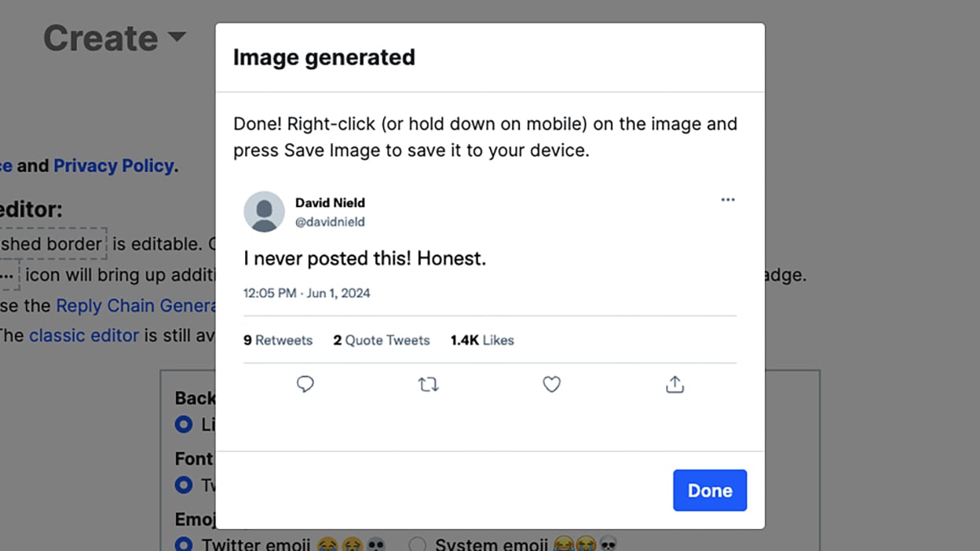Click the retweet arrows icon
This screenshot has height=551, width=980.
point(428,384)
